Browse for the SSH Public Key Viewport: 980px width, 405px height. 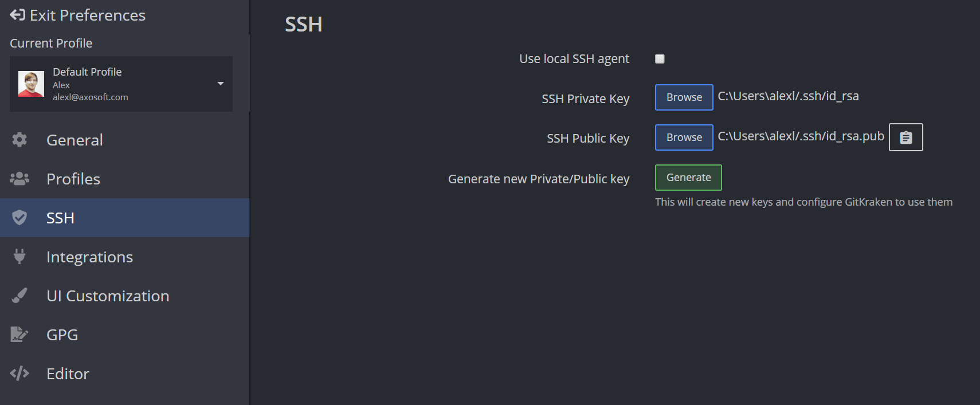click(684, 137)
